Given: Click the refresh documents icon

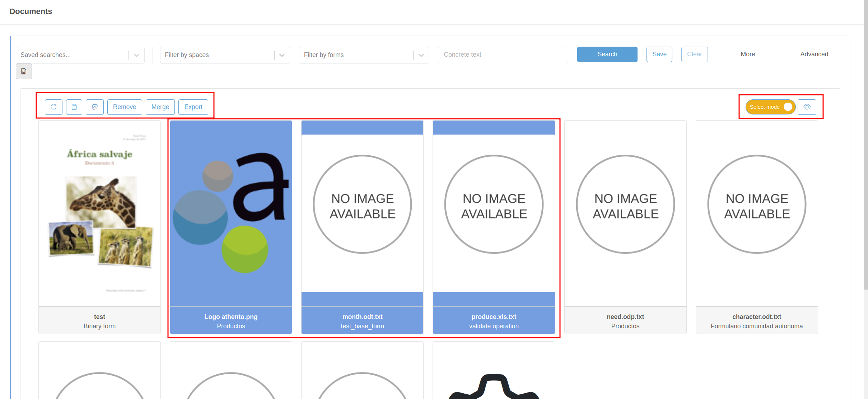Looking at the screenshot, I should point(53,107).
